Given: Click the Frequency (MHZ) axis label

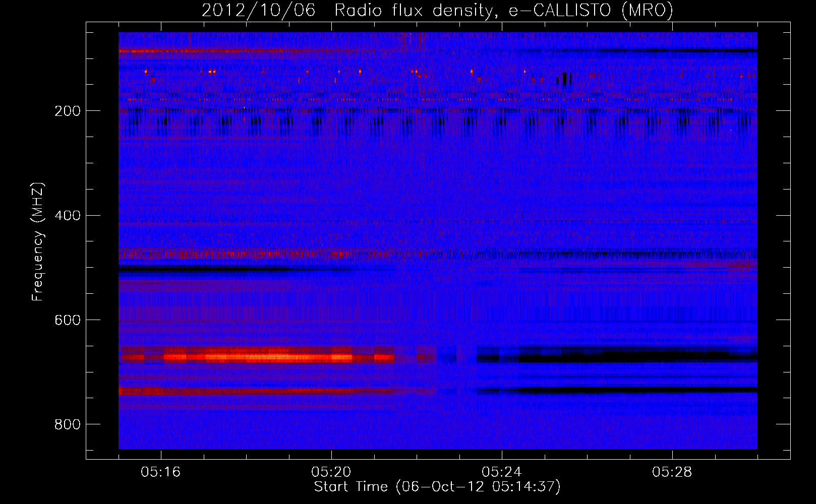Looking at the screenshot, I should click(38, 241).
